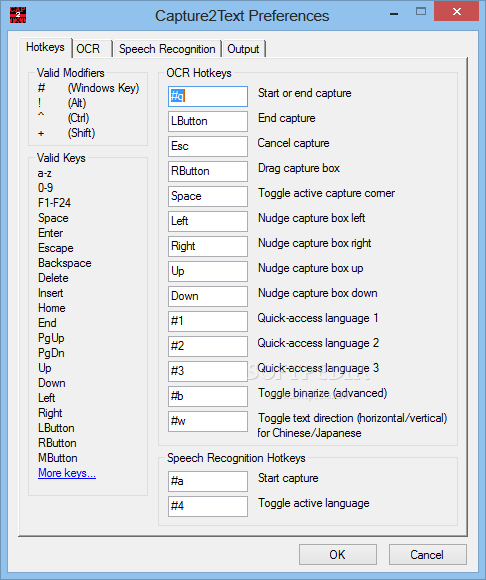Click the 'a-z' valid key text

point(45,173)
